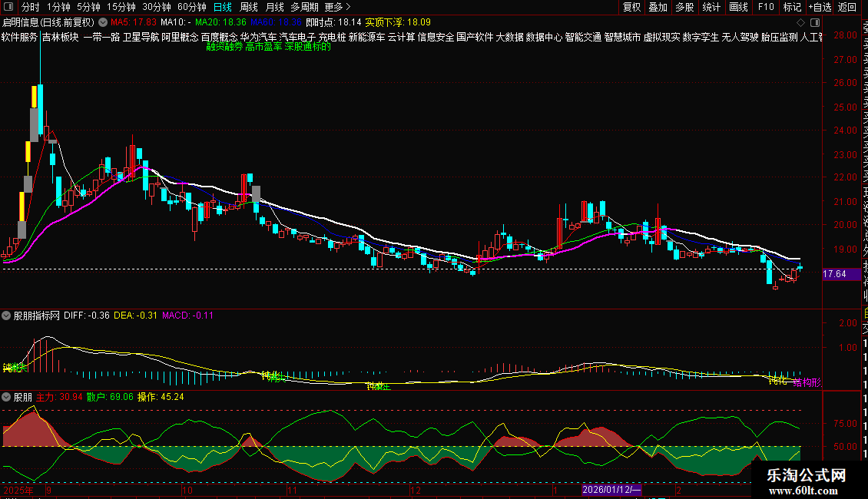Click the 叠加 overlay button
This screenshot has height=499, width=868.
(658, 7)
